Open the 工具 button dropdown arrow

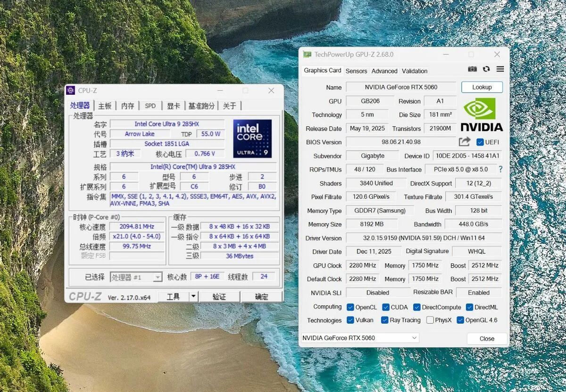(x=193, y=296)
